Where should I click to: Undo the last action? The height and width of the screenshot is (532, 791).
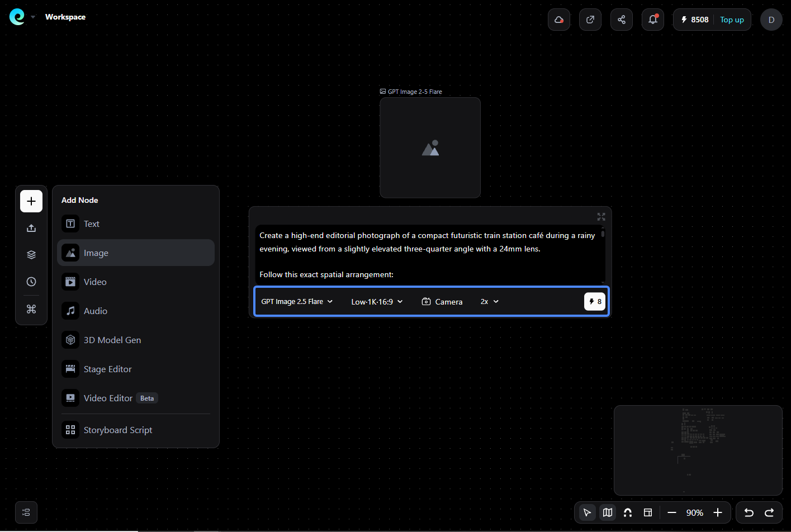tap(749, 512)
